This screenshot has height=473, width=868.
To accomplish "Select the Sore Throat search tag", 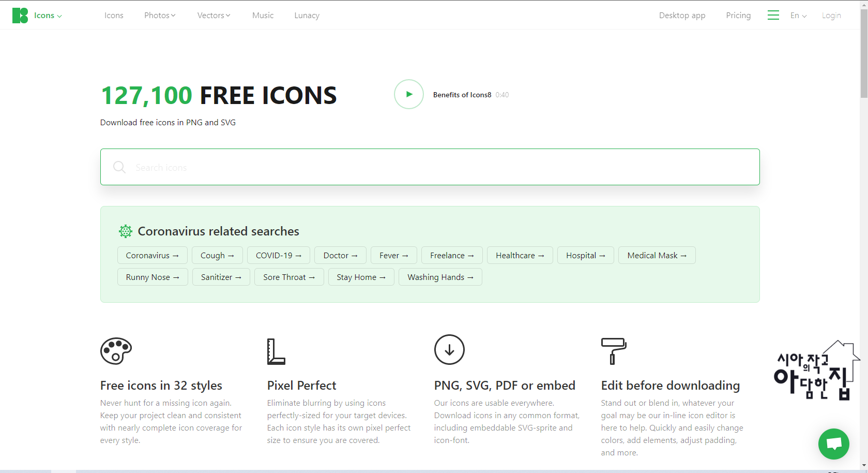I will click(x=289, y=277).
